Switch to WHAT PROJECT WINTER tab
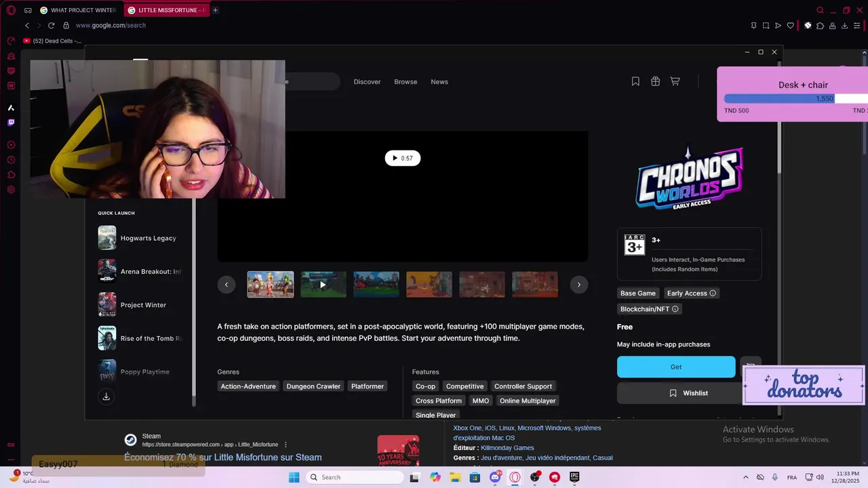The image size is (868, 488). point(78,10)
